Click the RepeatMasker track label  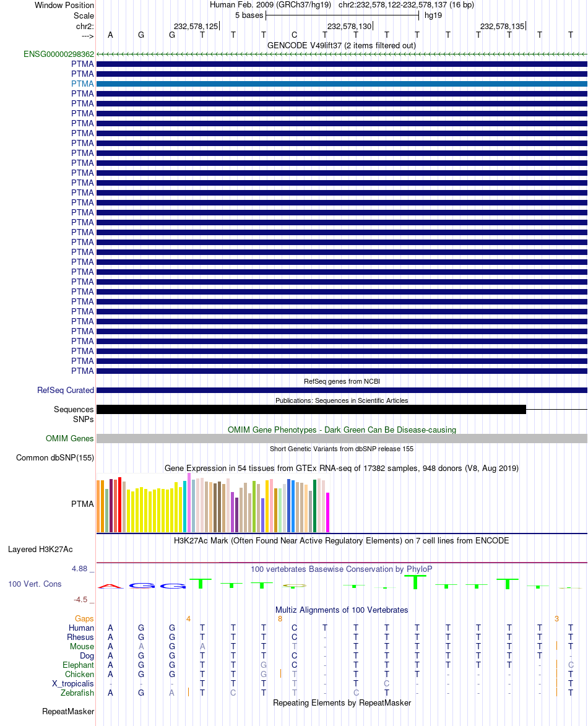(68, 711)
